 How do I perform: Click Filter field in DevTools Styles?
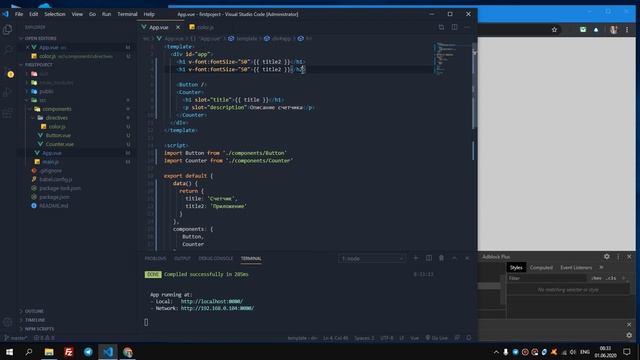click(x=546, y=278)
